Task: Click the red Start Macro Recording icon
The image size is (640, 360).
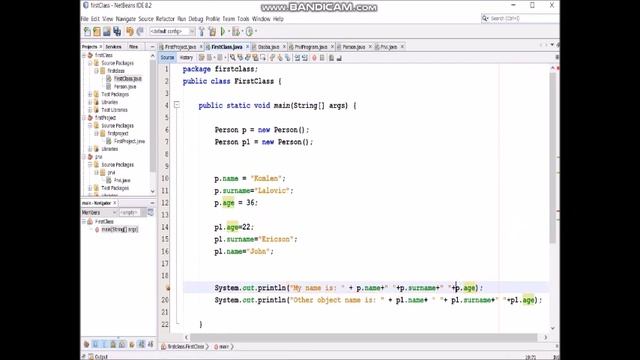Action: pos(314,58)
